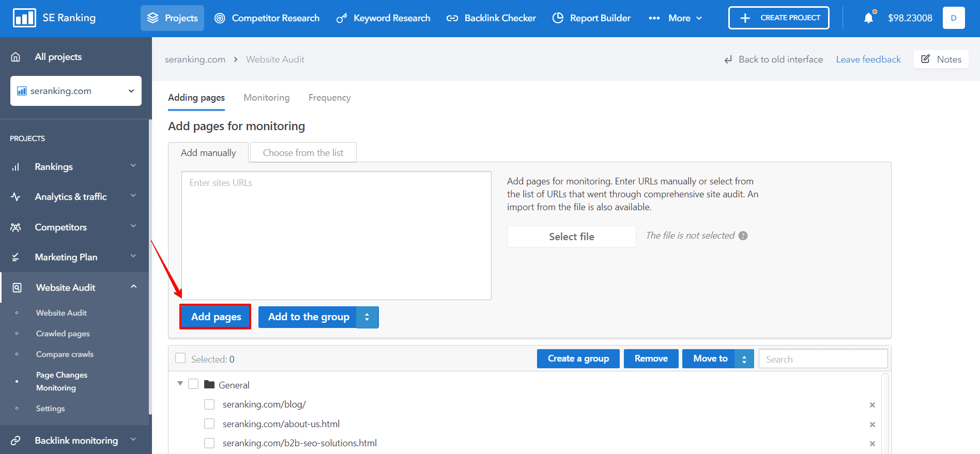980x454 pixels.
Task: Expand the Marketing Plan chevron
Action: coord(133,256)
